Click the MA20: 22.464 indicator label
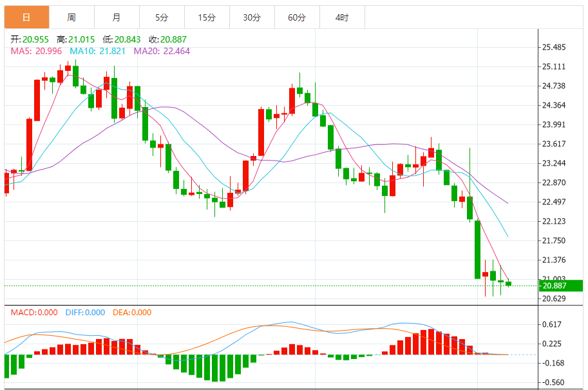The image size is (588, 390). [x=162, y=51]
